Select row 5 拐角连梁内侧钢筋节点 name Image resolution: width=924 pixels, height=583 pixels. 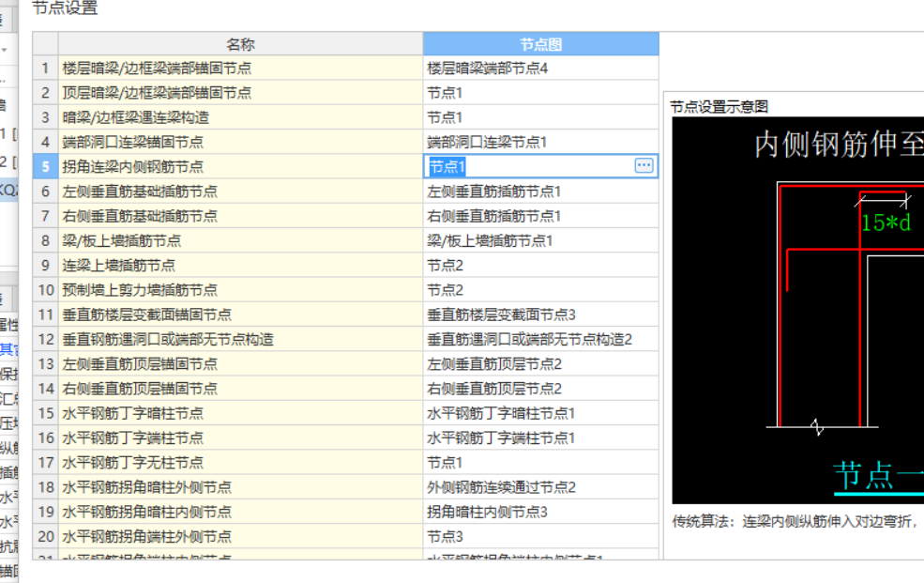pos(240,167)
